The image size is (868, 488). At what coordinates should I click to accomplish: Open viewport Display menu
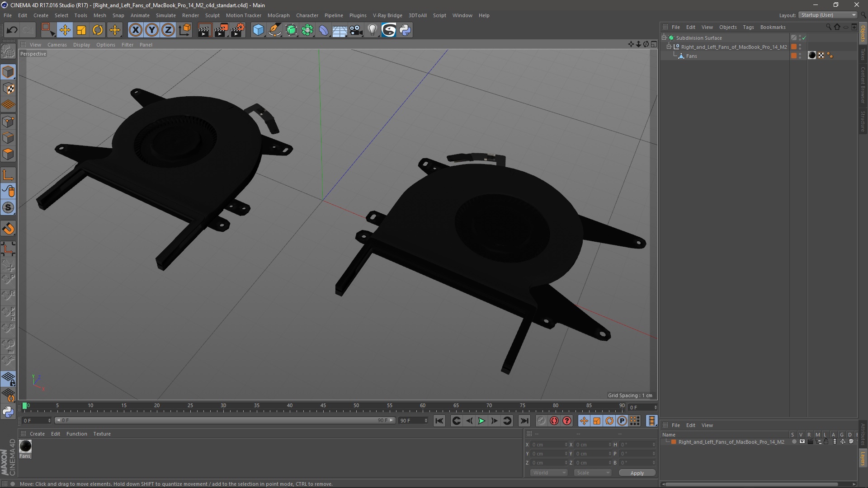click(x=81, y=45)
